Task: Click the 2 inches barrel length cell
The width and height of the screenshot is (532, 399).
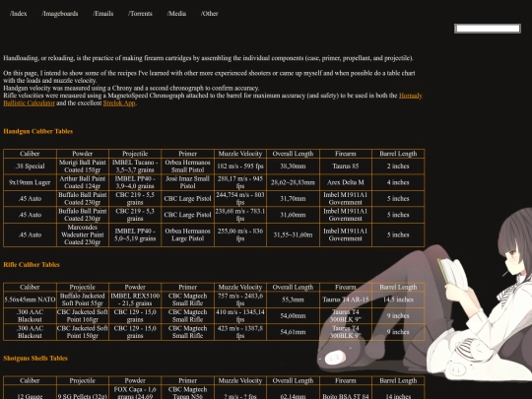Action: 398,166
